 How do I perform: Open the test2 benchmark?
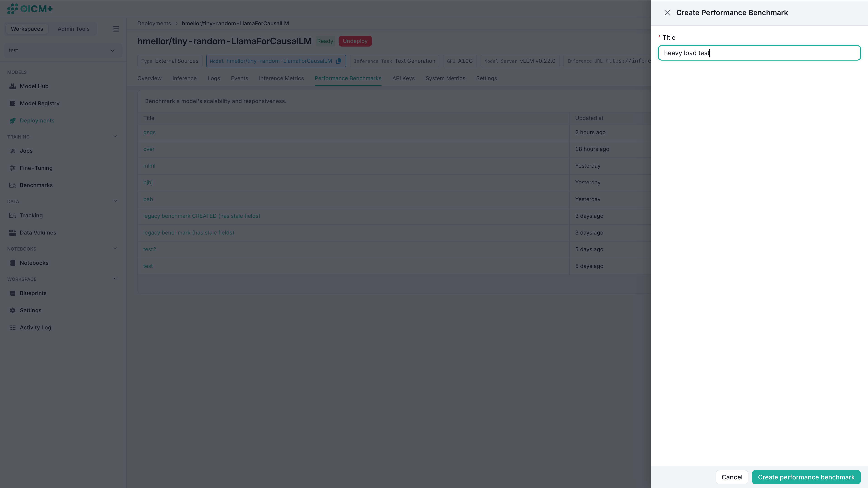click(150, 249)
